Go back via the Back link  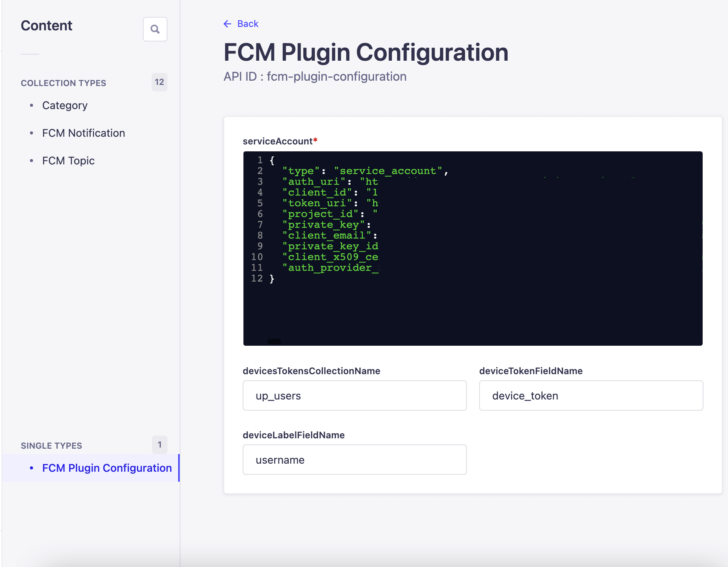click(241, 24)
